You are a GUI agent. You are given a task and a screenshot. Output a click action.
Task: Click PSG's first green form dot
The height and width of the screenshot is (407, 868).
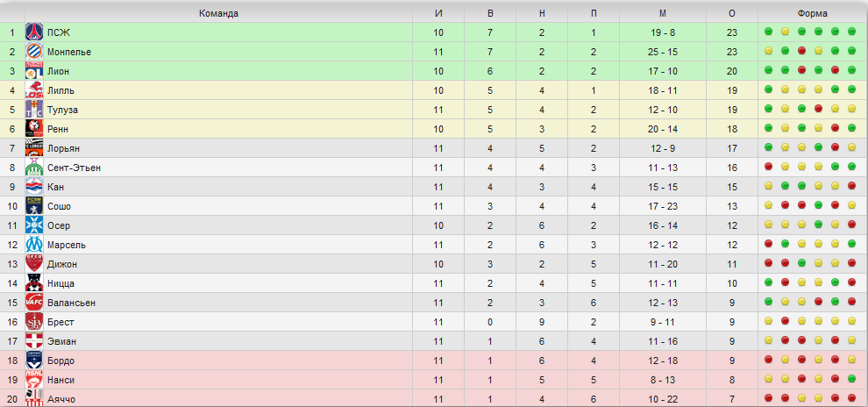point(768,32)
